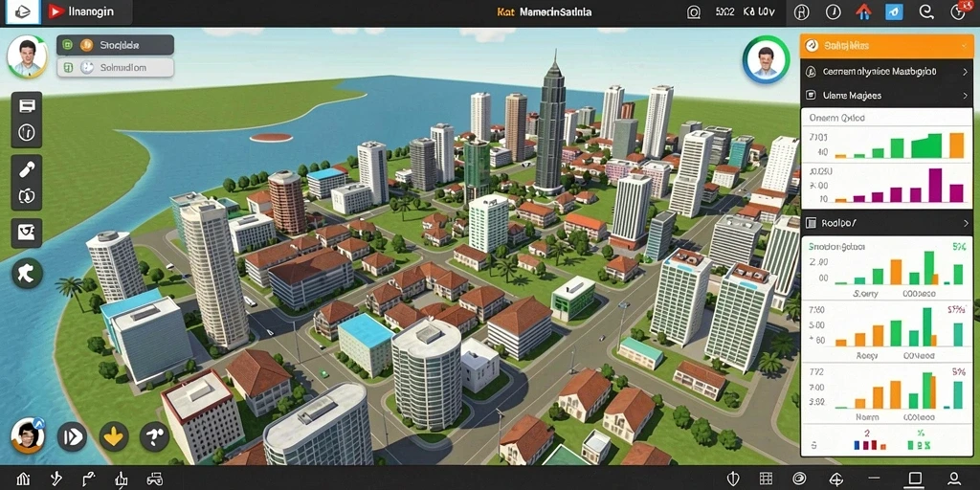Click the round avatar portrait near right panel
This screenshot has width=980, height=490.
point(766,60)
